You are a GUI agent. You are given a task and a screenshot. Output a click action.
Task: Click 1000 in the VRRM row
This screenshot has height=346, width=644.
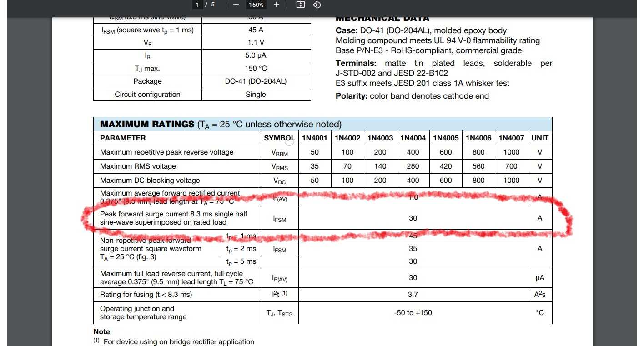pos(511,152)
